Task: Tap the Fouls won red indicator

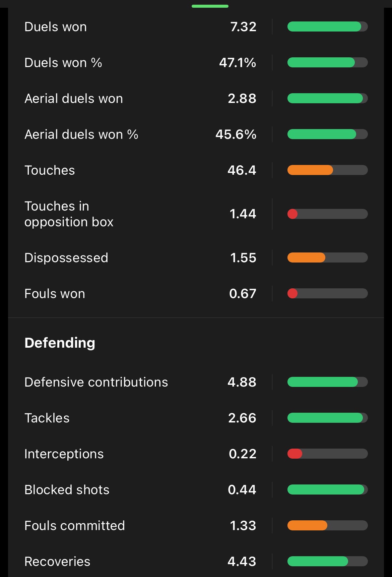Action: [292, 294]
